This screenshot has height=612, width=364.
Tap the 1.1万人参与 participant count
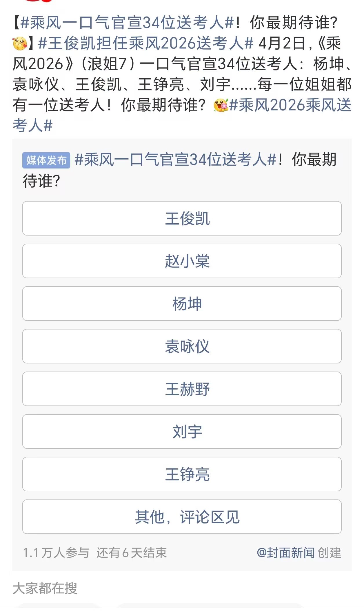(56, 553)
